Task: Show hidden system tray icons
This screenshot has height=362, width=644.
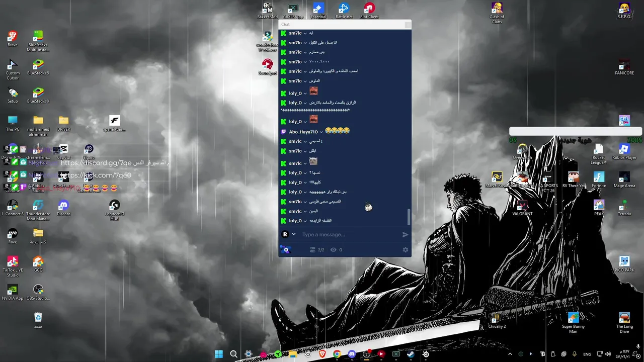Action: pos(510,354)
